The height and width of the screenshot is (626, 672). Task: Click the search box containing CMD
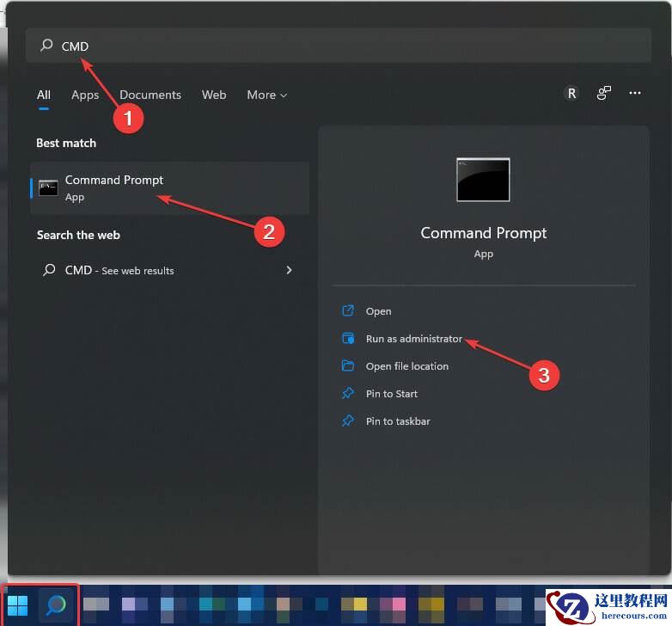tap(338, 46)
